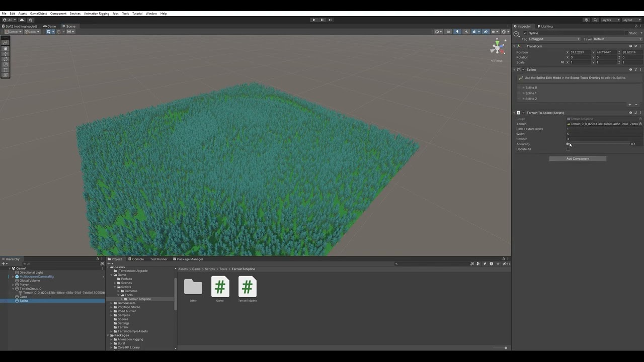Screen dimensions: 644x362
Task: Select Directional Light in Hierarchy
Action: click(x=31, y=273)
